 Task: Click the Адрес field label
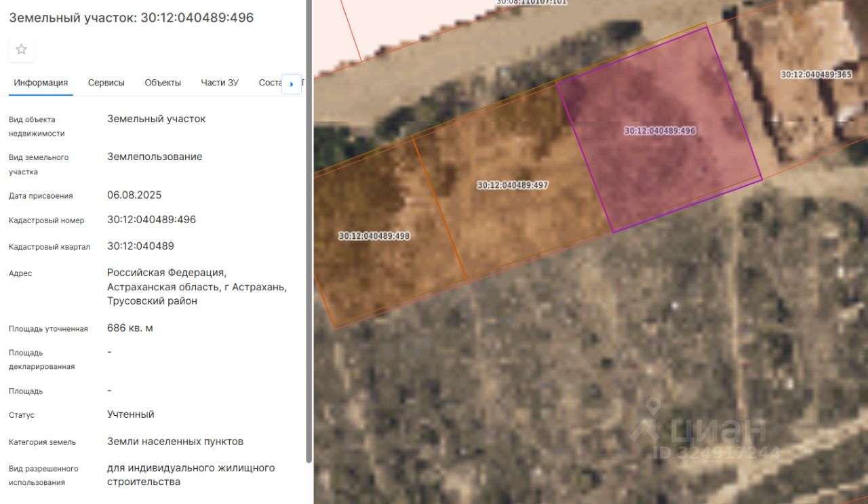coord(20,273)
